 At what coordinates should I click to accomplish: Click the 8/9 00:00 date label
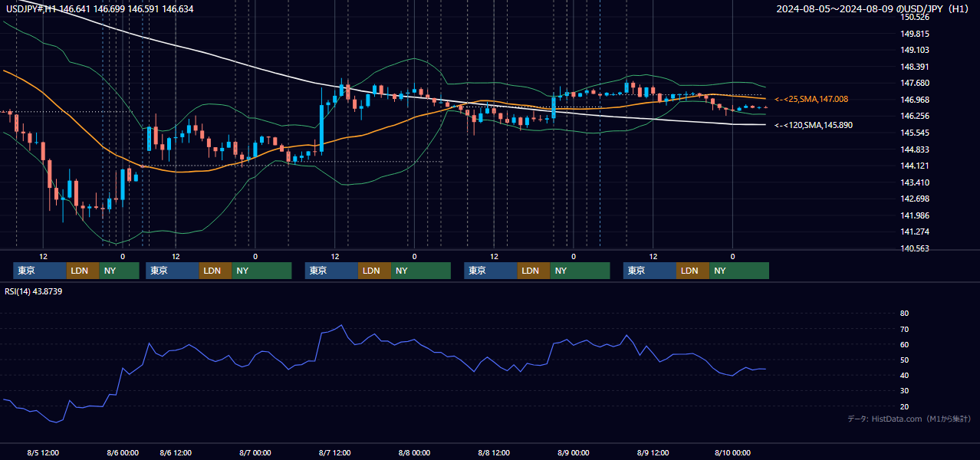tap(574, 452)
